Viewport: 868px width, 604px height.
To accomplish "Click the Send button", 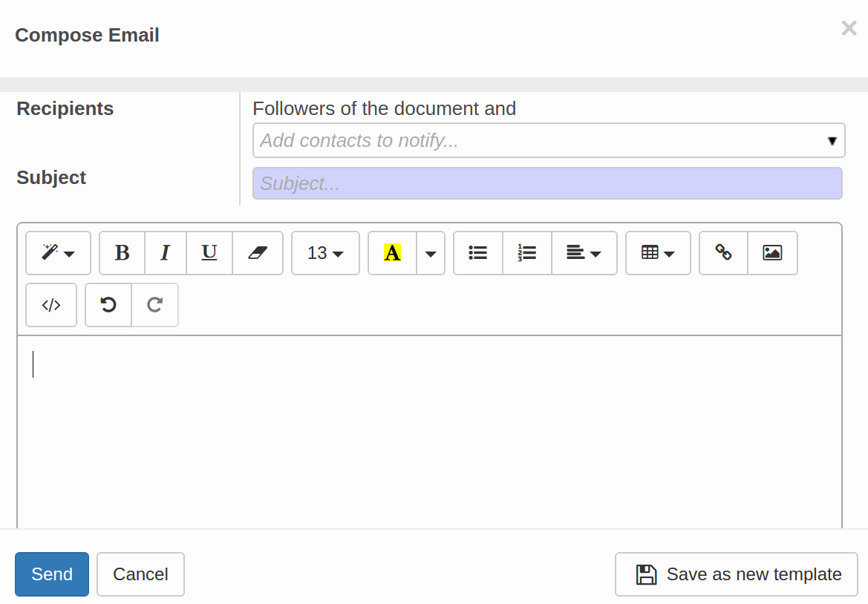I will tap(52, 574).
